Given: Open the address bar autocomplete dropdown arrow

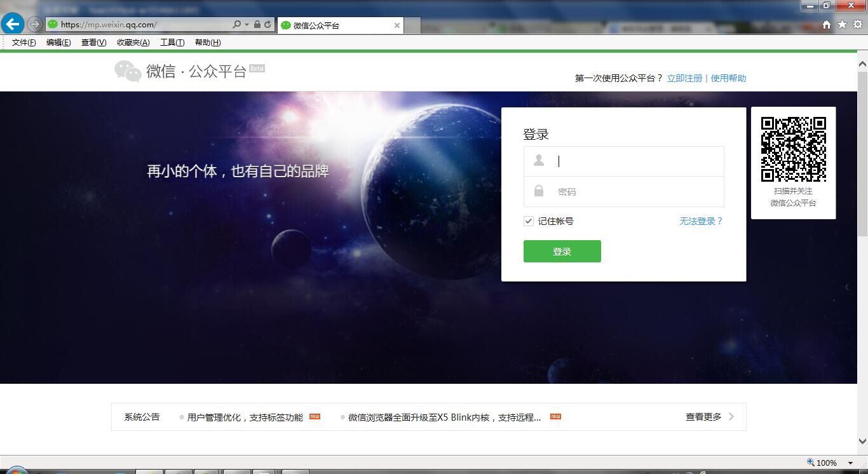Looking at the screenshot, I should click(x=247, y=25).
